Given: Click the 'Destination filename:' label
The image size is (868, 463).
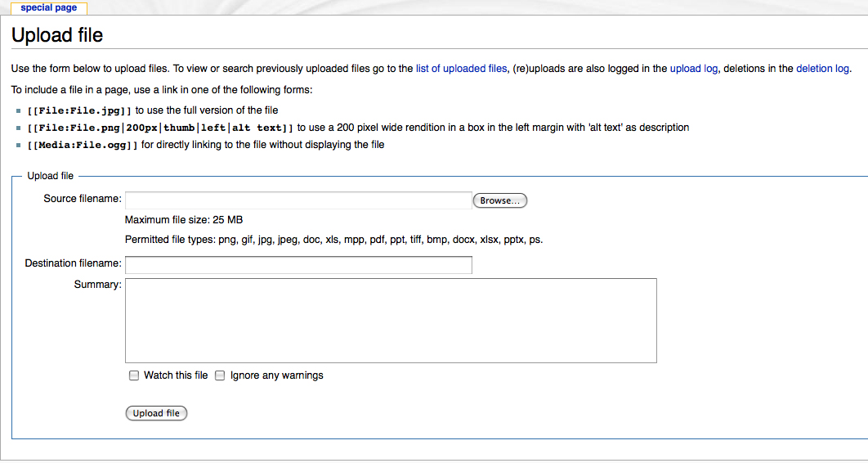Looking at the screenshot, I should point(73,263).
